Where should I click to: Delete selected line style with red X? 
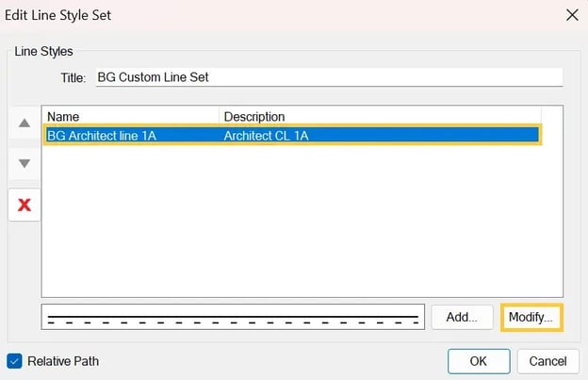tap(24, 205)
